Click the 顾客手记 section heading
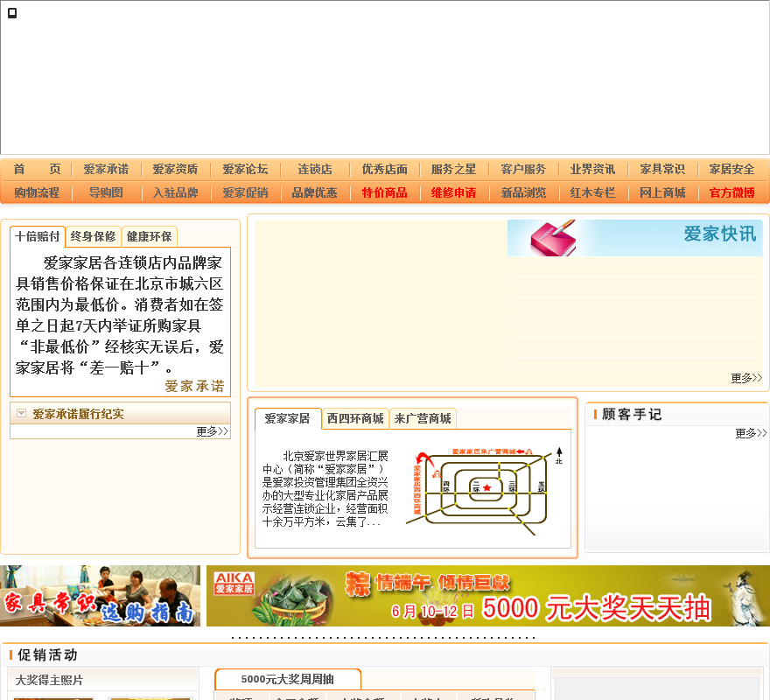The image size is (770, 700). pyautogui.click(x=632, y=415)
